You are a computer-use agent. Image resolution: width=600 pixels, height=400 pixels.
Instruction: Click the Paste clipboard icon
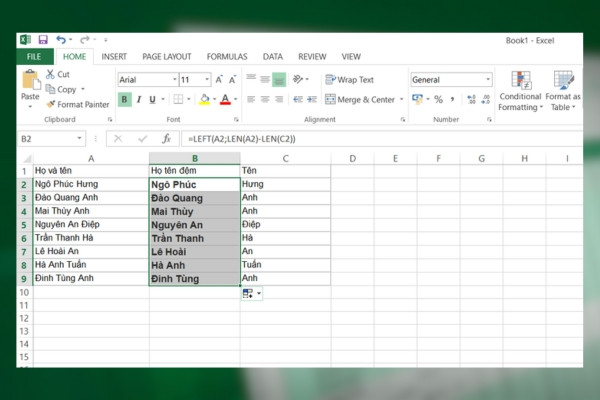(31, 80)
